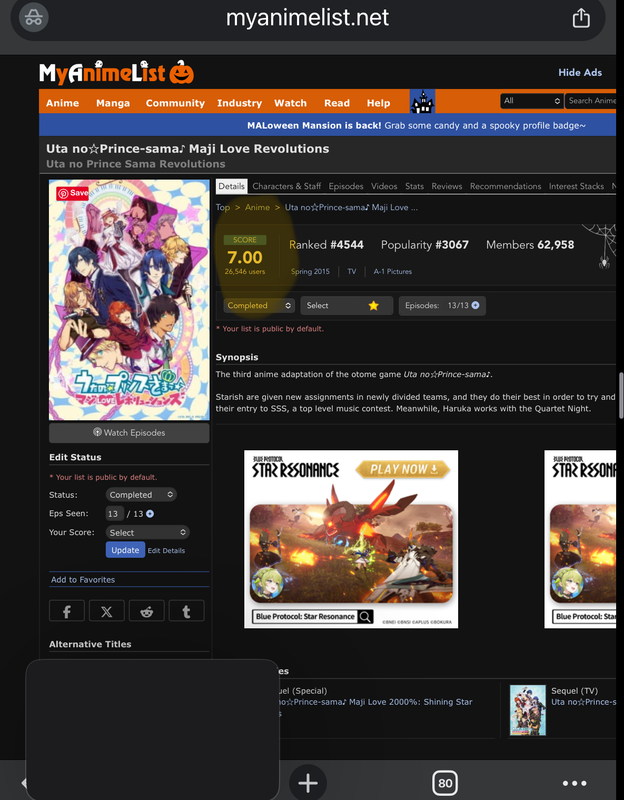624x800 pixels.
Task: Open the All search category dropdown
Action: (531, 101)
